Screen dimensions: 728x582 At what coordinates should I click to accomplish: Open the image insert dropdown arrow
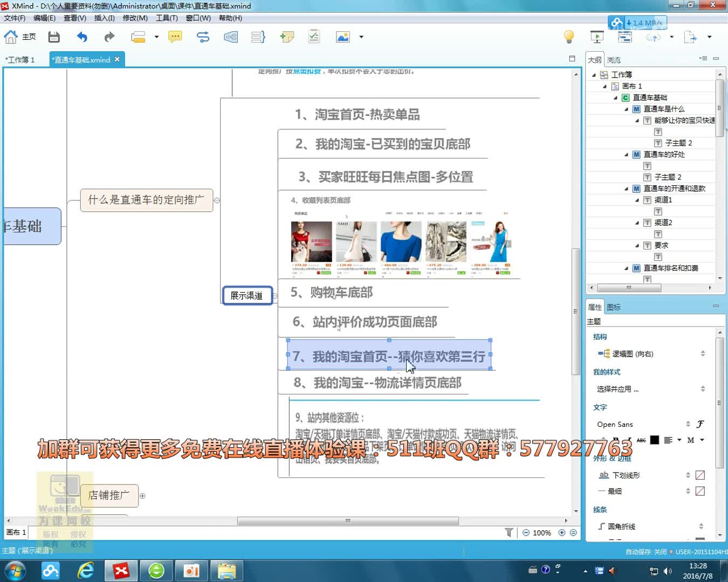pos(361,37)
